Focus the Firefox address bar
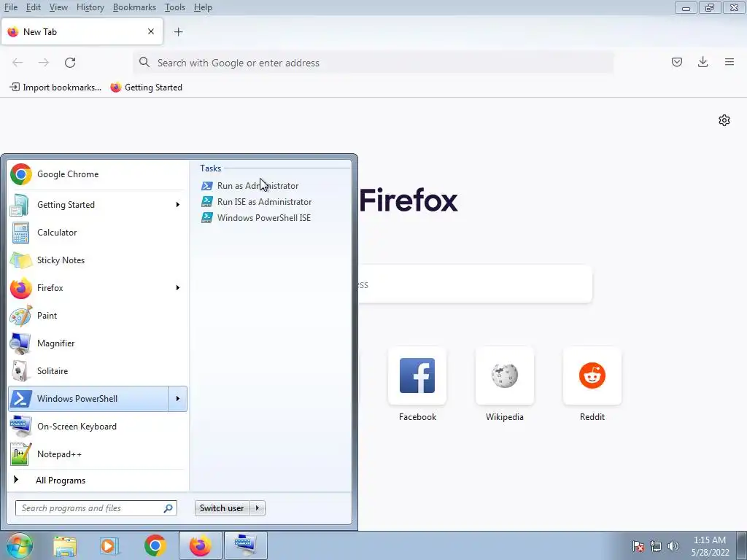The width and height of the screenshot is (747, 560). click(373, 63)
